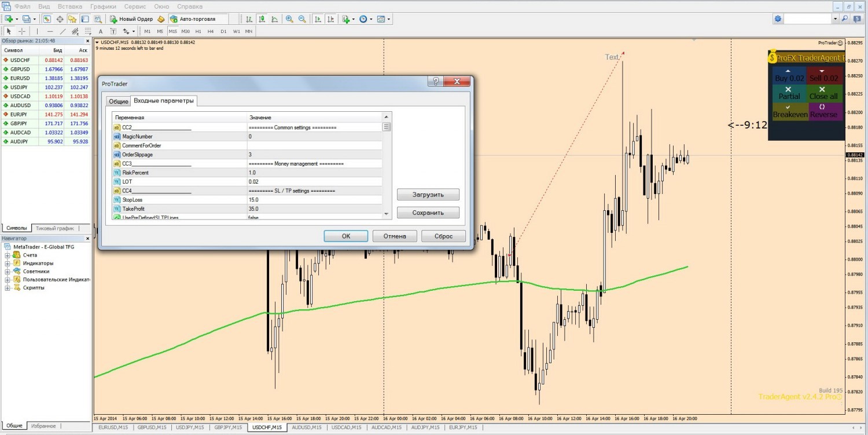Expand the Скрипты tree node
This screenshot has width=868, height=435.
click(8, 288)
